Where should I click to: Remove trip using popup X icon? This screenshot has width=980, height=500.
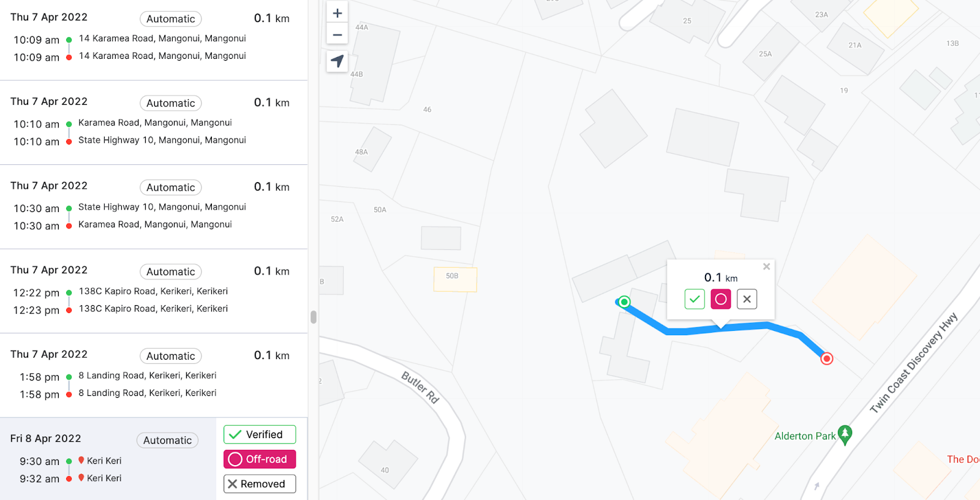[747, 299]
